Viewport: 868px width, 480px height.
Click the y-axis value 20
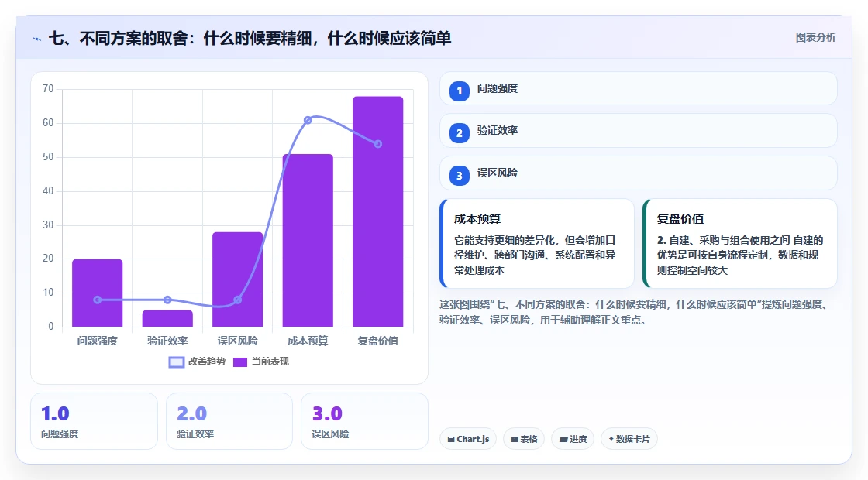click(x=48, y=259)
